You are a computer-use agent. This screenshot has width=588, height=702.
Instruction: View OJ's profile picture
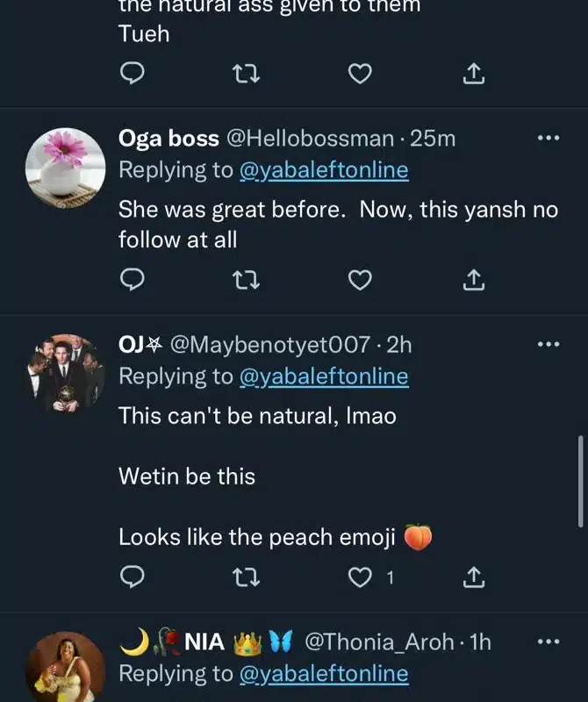pyautogui.click(x=65, y=374)
